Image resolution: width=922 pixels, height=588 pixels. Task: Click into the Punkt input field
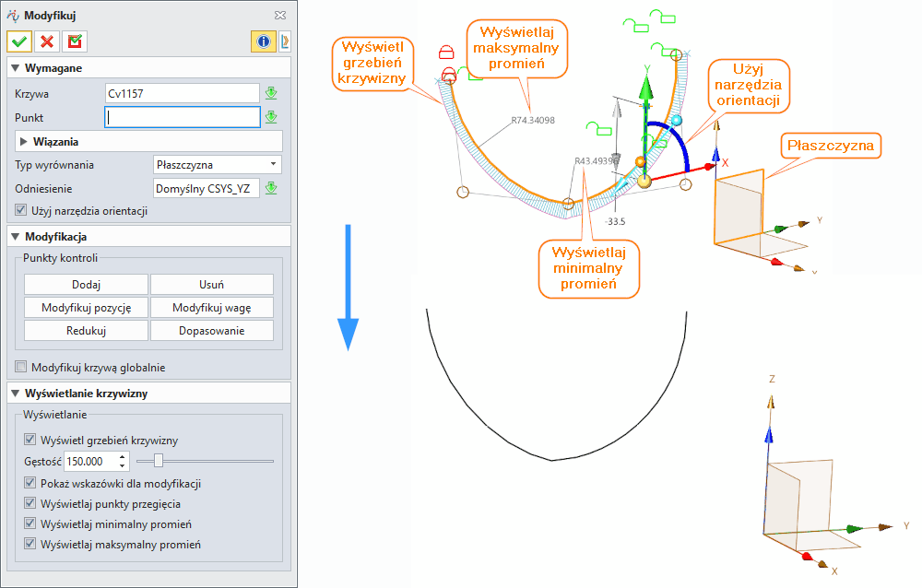[x=183, y=117]
